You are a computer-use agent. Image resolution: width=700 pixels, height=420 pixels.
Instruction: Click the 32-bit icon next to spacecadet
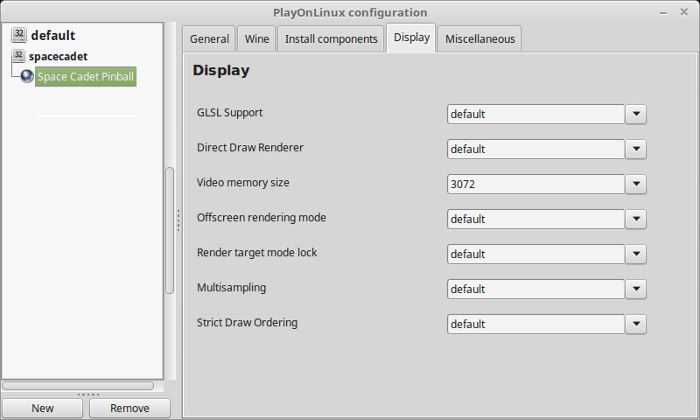coord(18,56)
